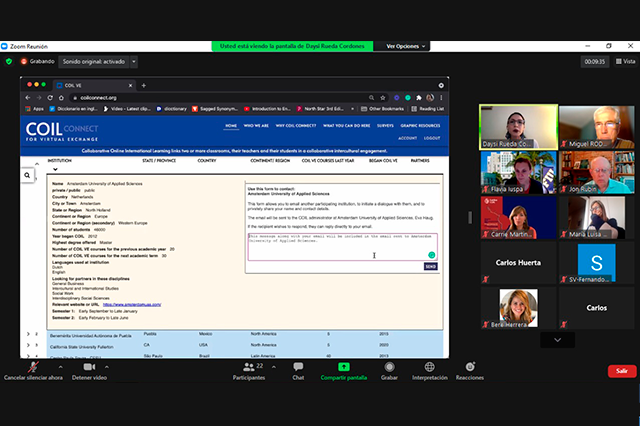
Task: Open the Apps bookmark shortcut
Action: (34, 109)
